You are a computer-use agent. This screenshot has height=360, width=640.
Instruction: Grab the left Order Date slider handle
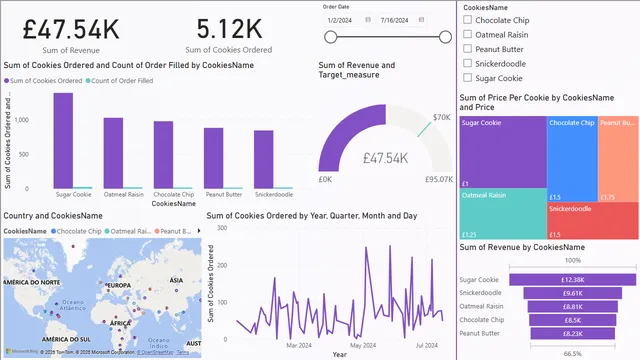click(x=331, y=37)
